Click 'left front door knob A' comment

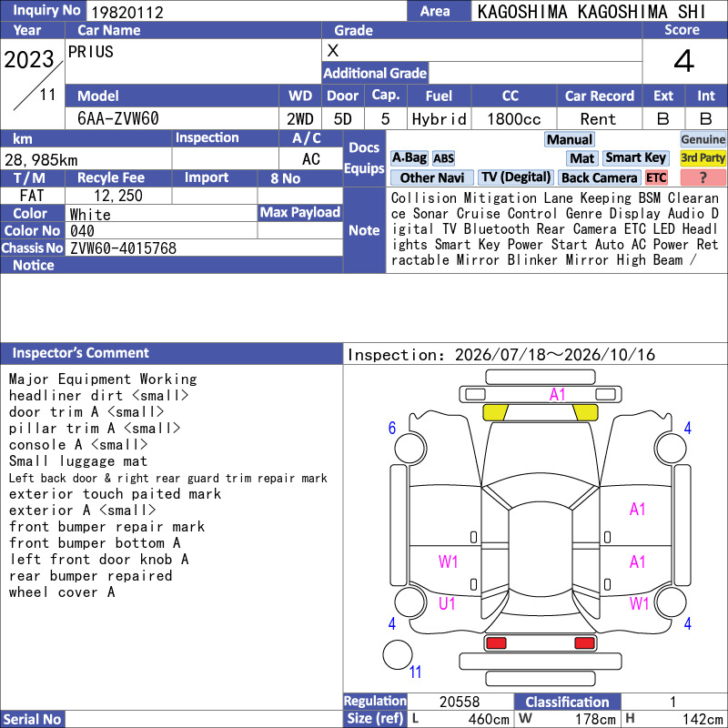point(99,560)
